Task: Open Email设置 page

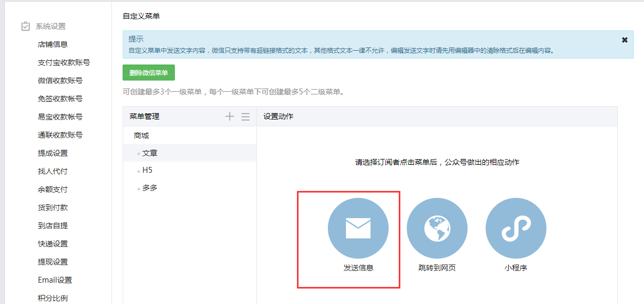Action: click(55, 280)
